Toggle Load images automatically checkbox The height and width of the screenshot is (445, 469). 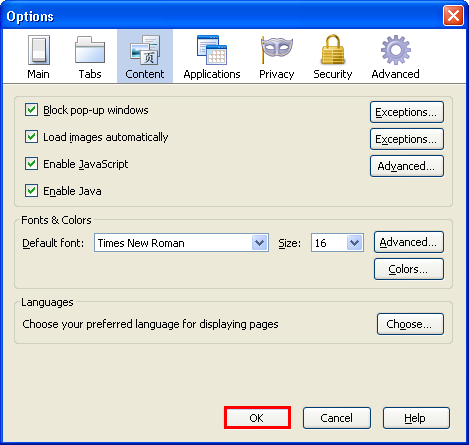31,137
